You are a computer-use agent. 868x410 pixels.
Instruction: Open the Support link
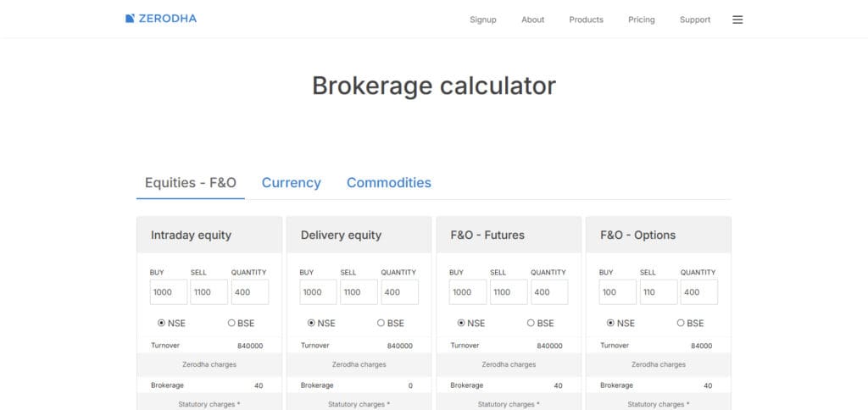click(x=695, y=19)
